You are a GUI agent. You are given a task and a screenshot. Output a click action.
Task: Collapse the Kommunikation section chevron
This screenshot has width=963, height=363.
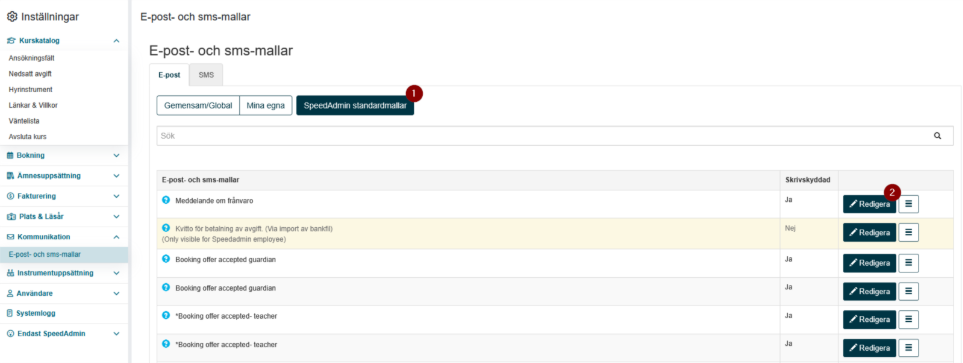point(117,236)
